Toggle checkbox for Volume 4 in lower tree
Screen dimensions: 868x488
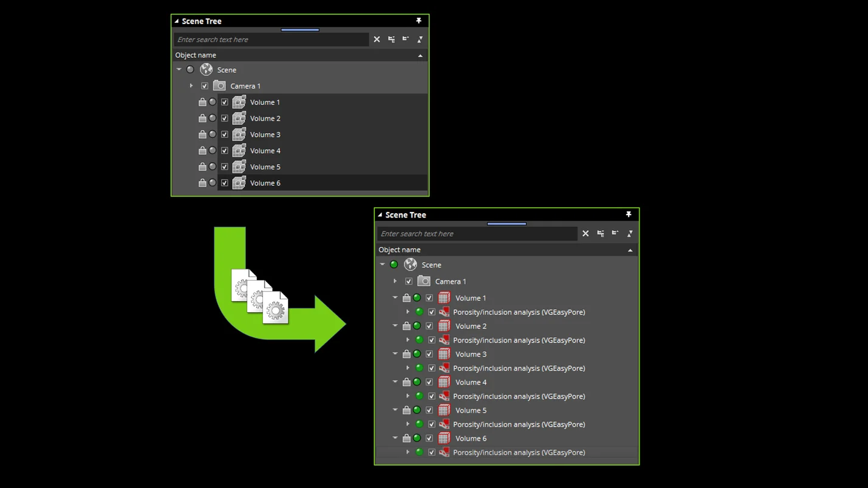[429, 382]
